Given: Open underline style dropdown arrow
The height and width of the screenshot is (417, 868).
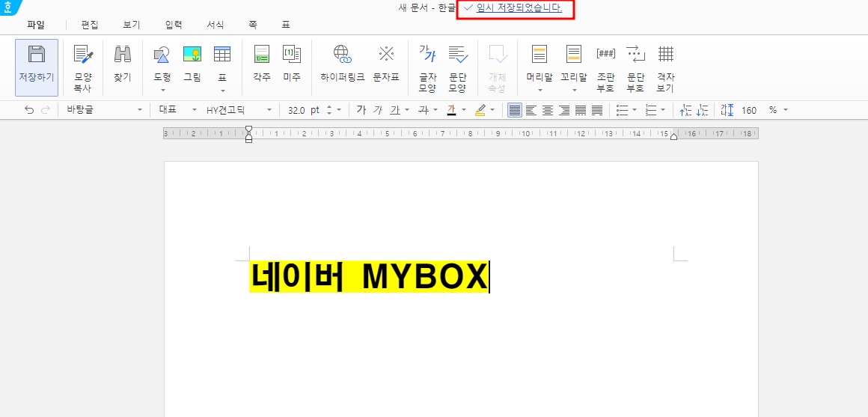Looking at the screenshot, I should pyautogui.click(x=407, y=110).
